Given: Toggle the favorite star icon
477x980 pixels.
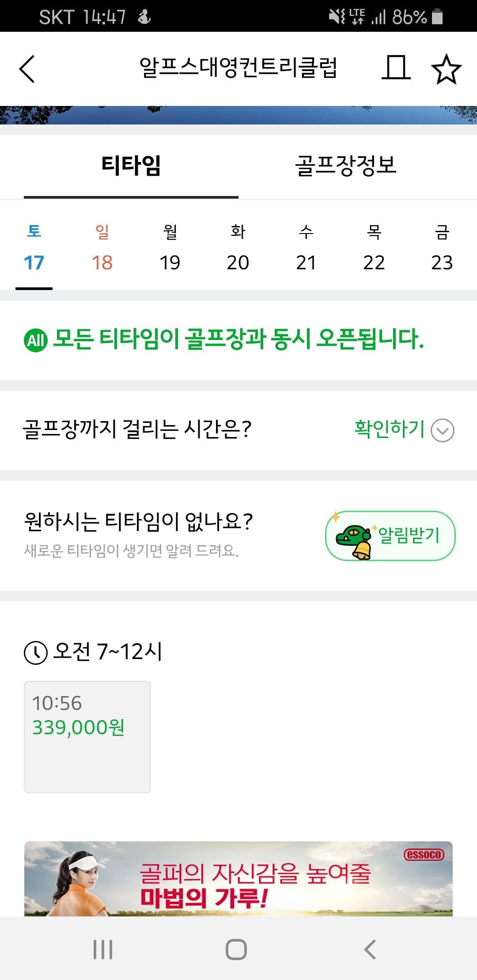Looking at the screenshot, I should pos(446,69).
